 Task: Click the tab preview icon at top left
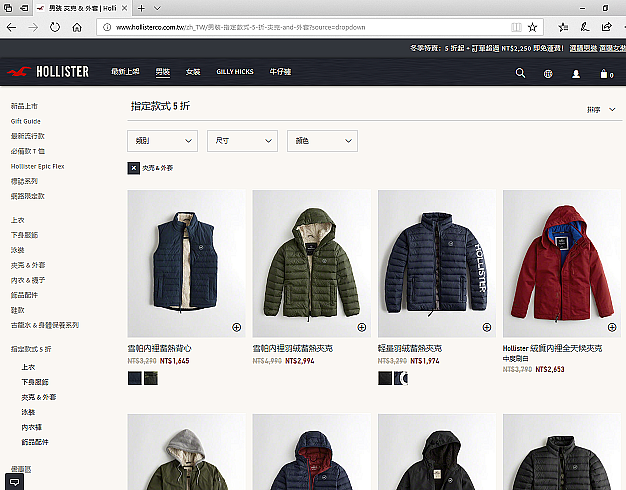8,8
